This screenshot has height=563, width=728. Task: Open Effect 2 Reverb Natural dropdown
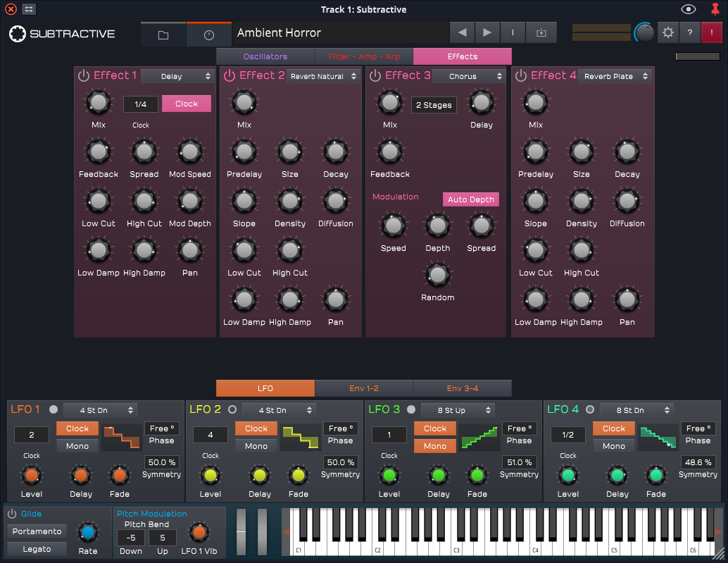tap(322, 76)
